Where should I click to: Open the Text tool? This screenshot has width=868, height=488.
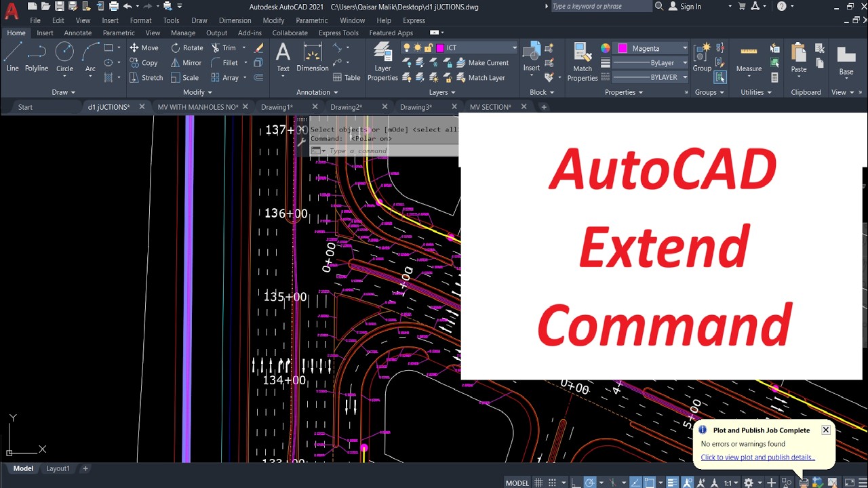coord(283,57)
